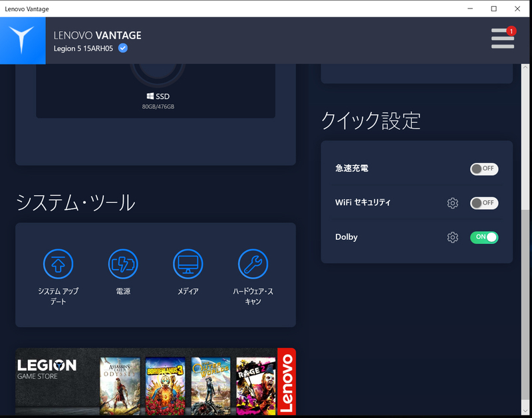This screenshot has height=418, width=532.
Task: Maximize the Lenovo Vantage window
Action: 494,9
